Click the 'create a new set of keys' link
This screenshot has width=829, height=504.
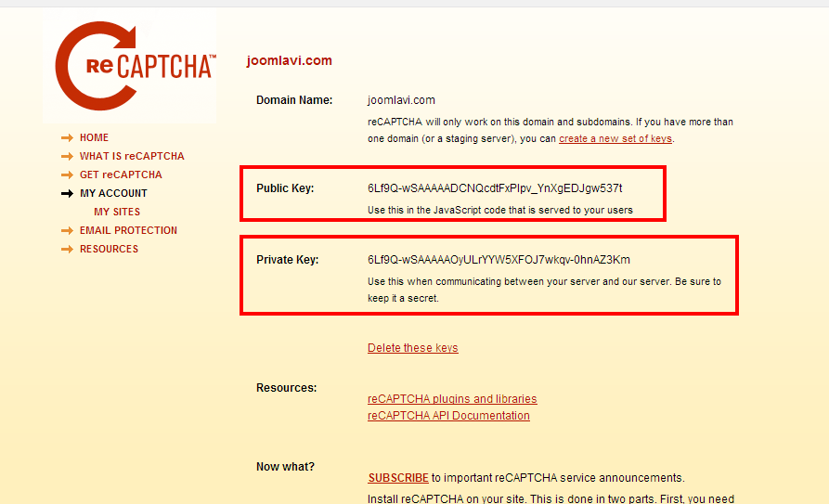(x=615, y=138)
